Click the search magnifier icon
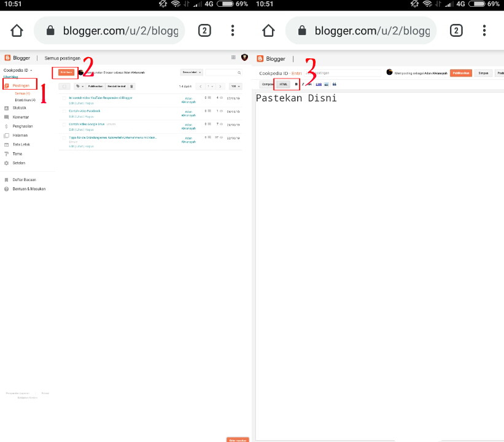504x442 pixels. 239,72
